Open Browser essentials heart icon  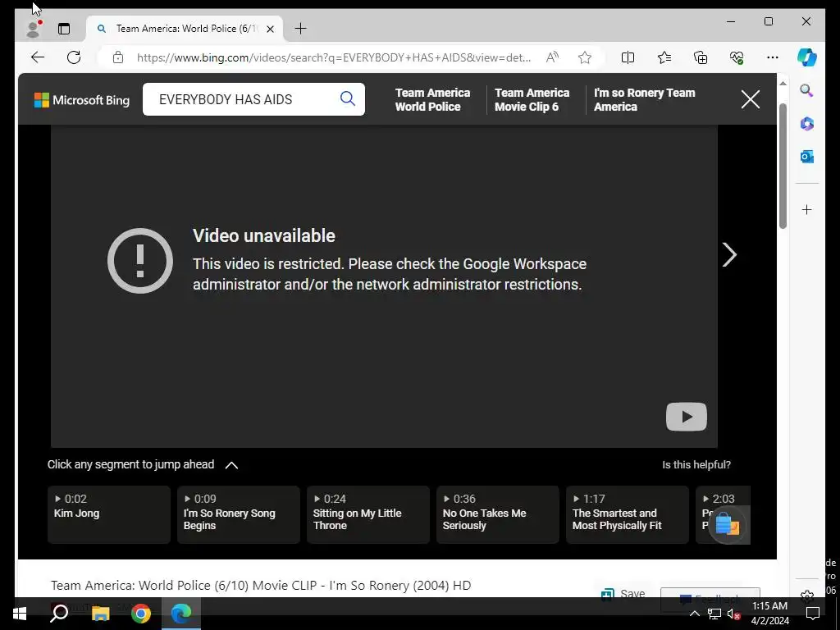pos(737,57)
